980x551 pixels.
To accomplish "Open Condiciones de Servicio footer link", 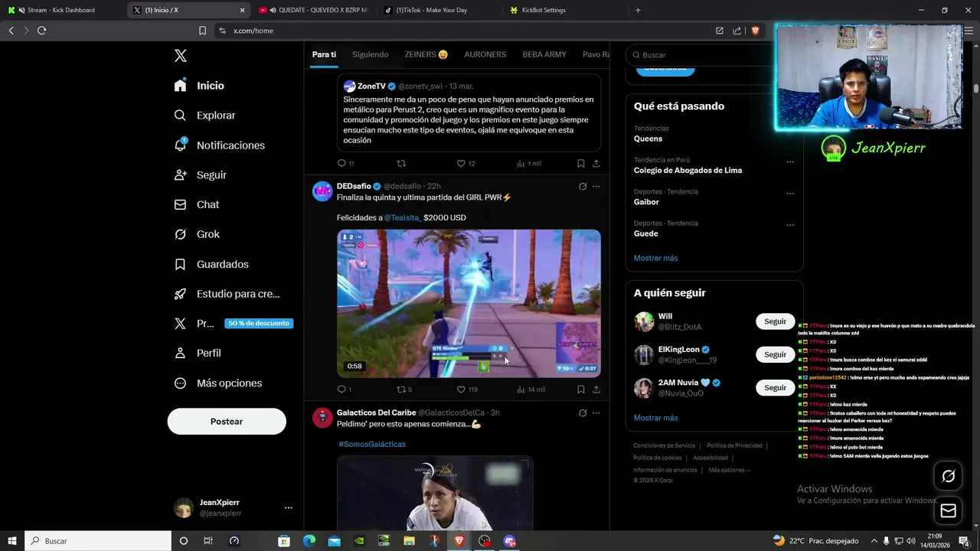I will pyautogui.click(x=664, y=445).
